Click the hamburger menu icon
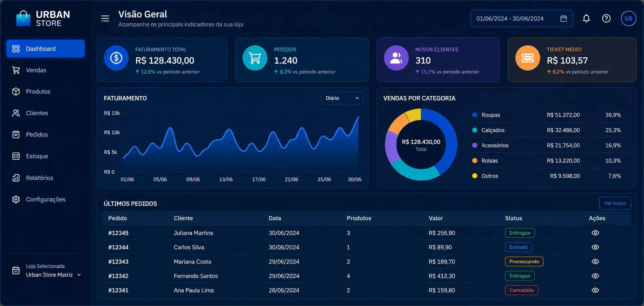Viewport: 644px width, 306px height. coord(105,18)
